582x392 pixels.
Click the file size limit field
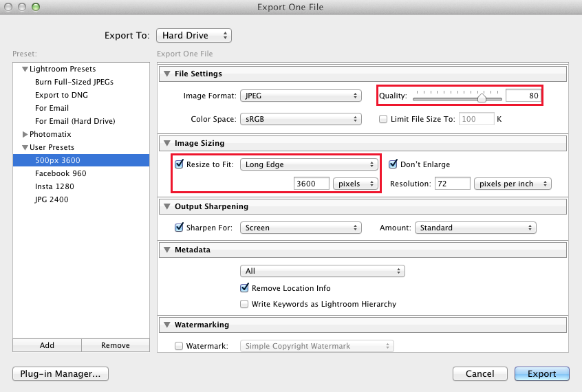click(477, 119)
